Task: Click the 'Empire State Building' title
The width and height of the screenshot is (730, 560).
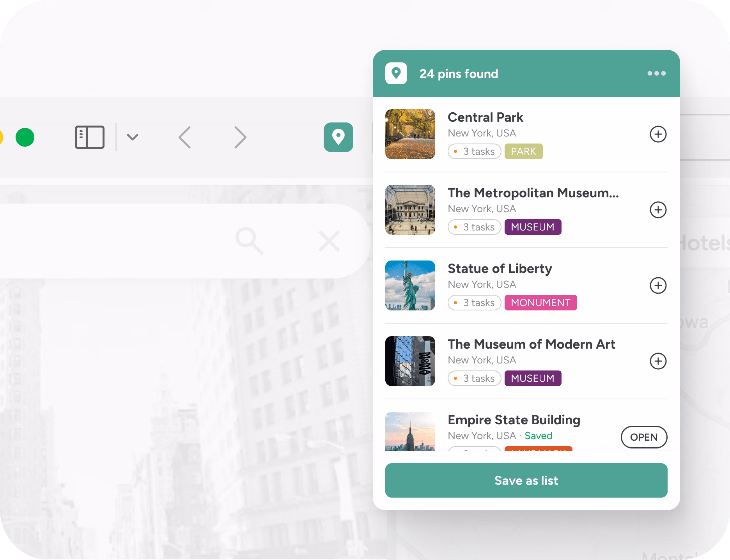Action: click(514, 420)
